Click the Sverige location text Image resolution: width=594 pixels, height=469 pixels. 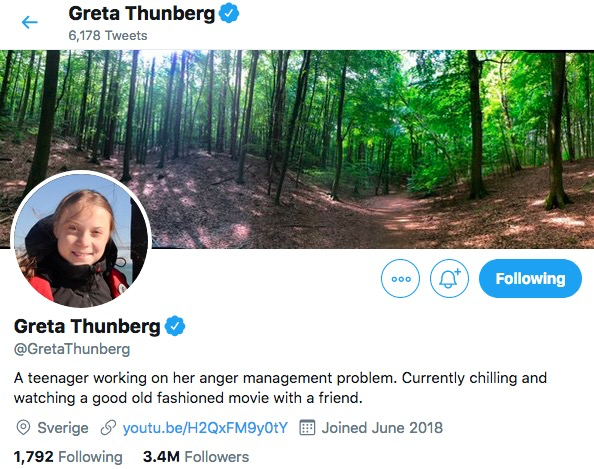[63, 428]
